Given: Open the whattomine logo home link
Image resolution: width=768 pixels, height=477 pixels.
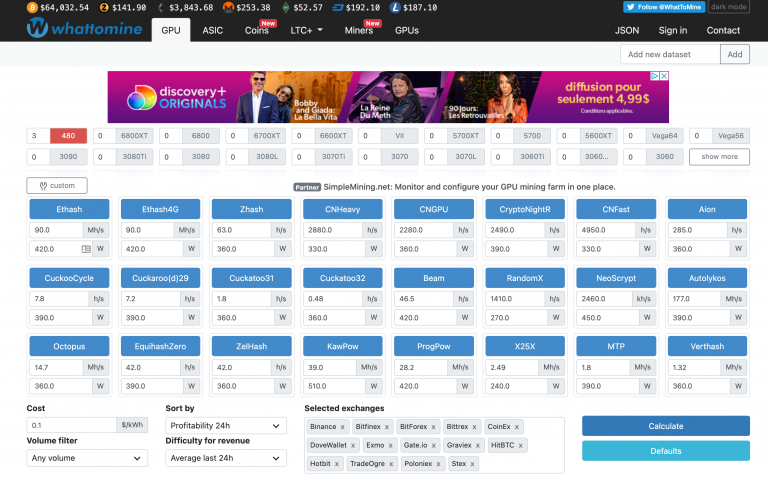Looking at the screenshot, I should [x=84, y=28].
